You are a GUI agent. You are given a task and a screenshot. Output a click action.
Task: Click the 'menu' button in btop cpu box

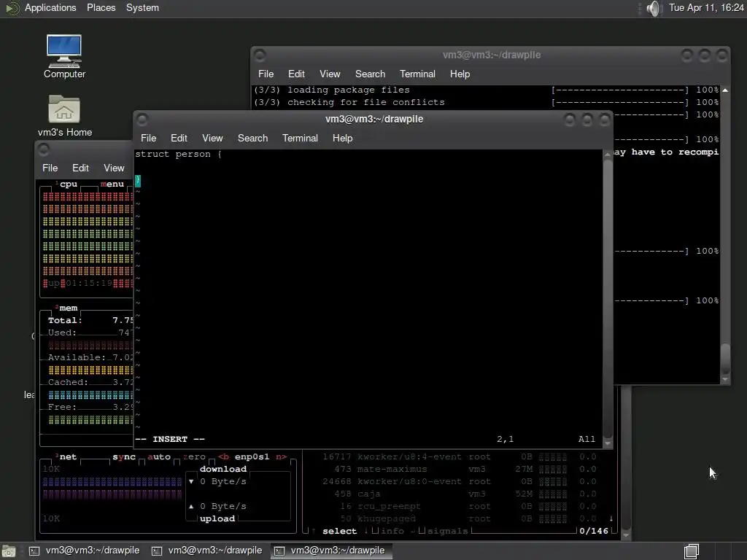click(x=112, y=184)
